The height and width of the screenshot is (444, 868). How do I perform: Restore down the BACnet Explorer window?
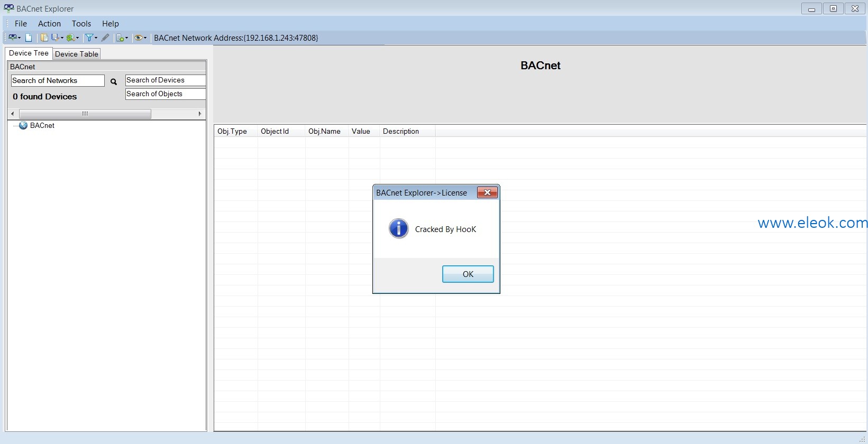[833, 8]
